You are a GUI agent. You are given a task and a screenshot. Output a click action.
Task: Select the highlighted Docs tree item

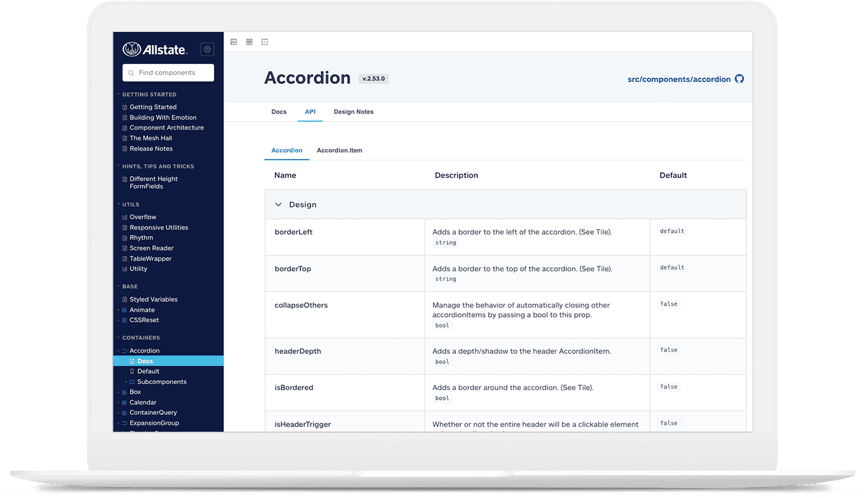point(168,361)
